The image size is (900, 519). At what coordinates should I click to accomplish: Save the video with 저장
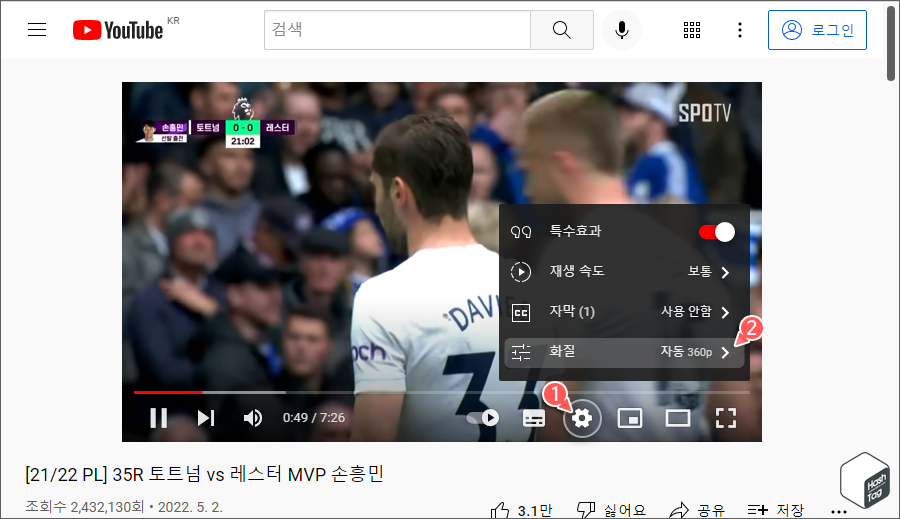coord(776,510)
